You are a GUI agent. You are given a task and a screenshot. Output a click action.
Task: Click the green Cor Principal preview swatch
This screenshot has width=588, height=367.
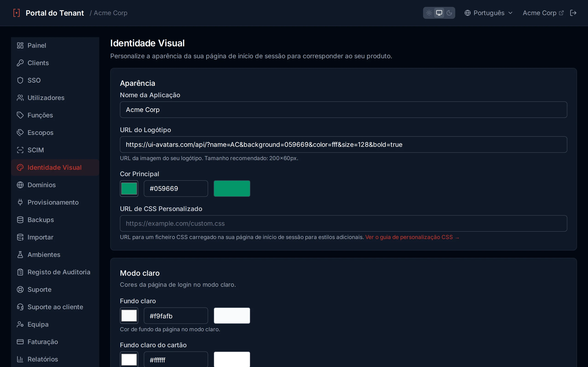pyautogui.click(x=232, y=189)
